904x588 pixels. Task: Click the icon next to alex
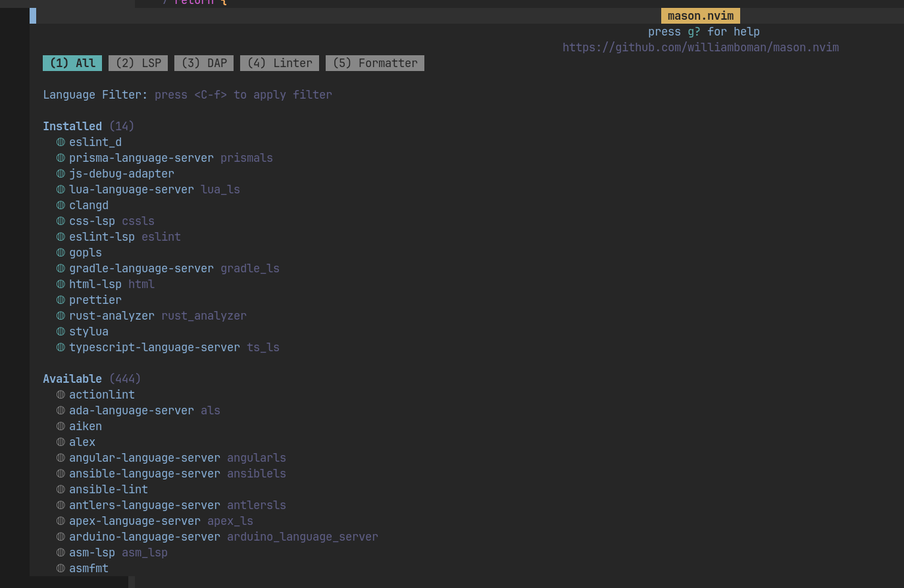(61, 442)
